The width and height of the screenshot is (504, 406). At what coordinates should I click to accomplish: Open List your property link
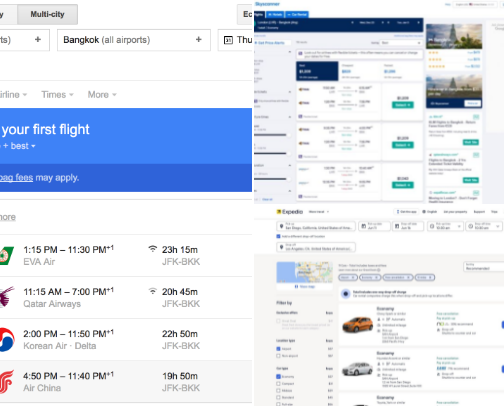pyautogui.click(x=455, y=212)
